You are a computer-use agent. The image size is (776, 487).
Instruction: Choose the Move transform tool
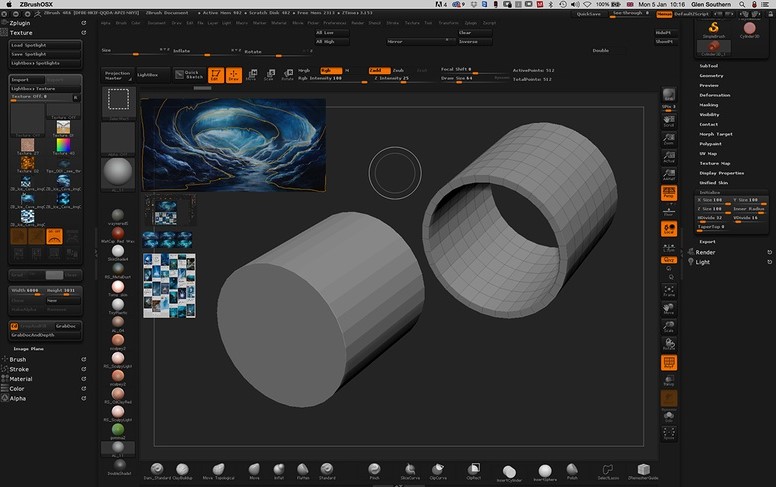pyautogui.click(x=252, y=75)
